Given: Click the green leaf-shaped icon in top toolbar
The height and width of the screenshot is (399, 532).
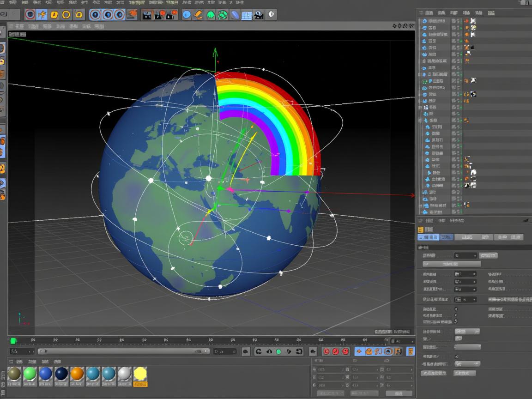Looking at the screenshot, I should (x=211, y=15).
